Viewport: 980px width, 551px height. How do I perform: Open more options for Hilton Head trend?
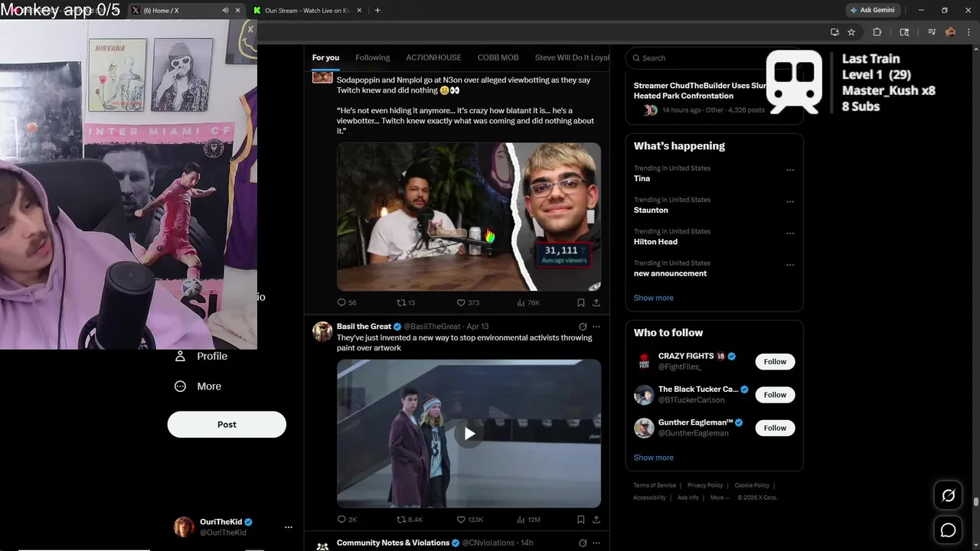(x=790, y=233)
